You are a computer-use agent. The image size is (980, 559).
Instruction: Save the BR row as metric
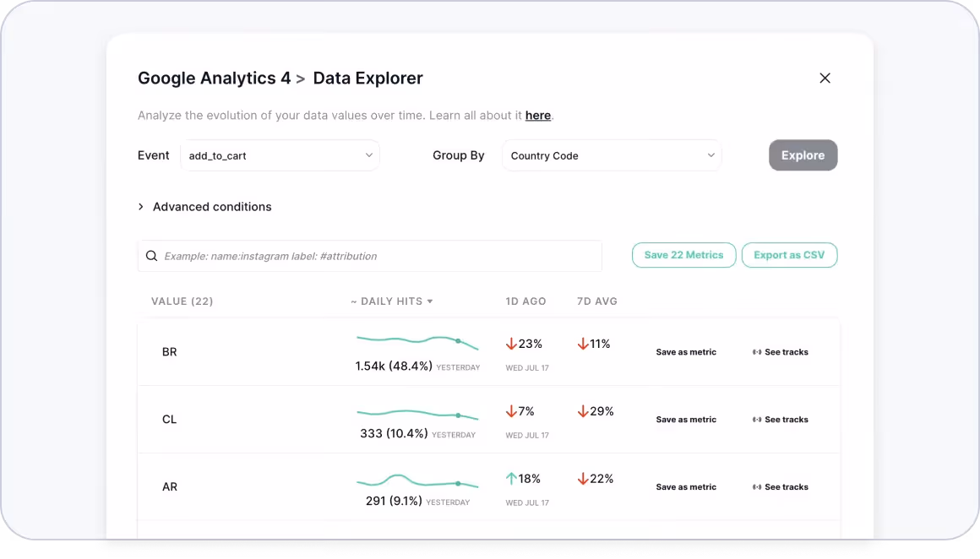[x=686, y=352]
